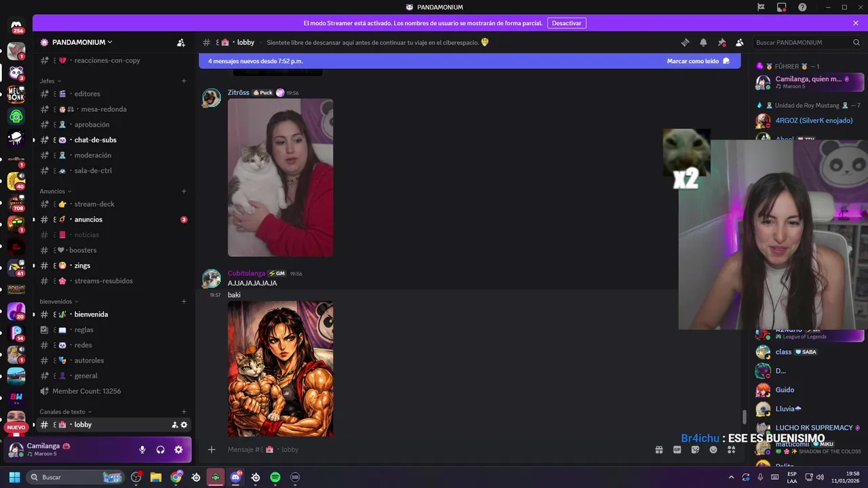The height and width of the screenshot is (488, 868).
Task: Open the zings channel
Action: 114,266
